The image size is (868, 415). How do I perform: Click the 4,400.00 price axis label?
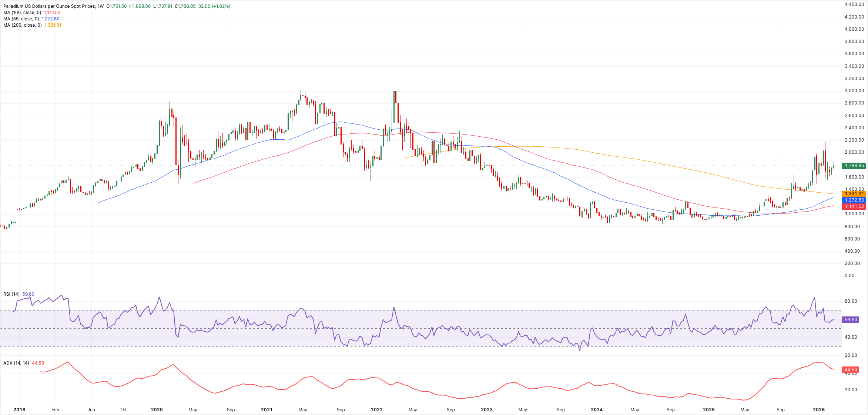(854, 4)
